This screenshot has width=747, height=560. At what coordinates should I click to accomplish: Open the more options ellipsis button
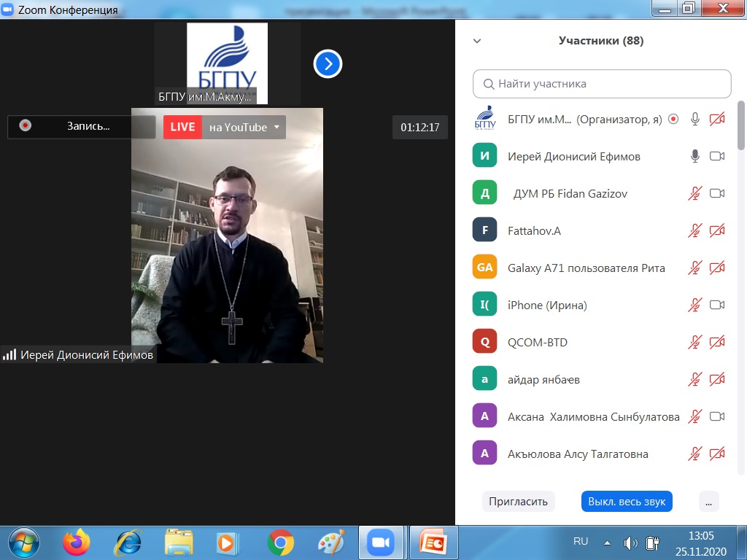pos(708,502)
